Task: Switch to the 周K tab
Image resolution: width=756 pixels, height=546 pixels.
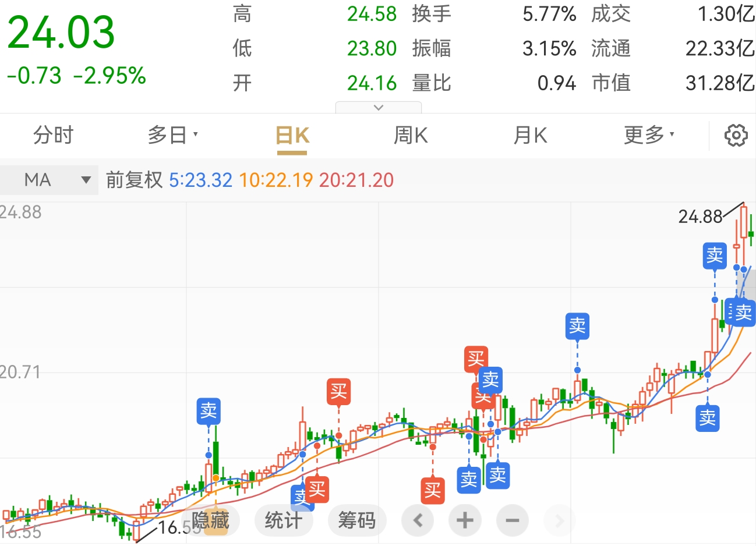Action: point(411,135)
